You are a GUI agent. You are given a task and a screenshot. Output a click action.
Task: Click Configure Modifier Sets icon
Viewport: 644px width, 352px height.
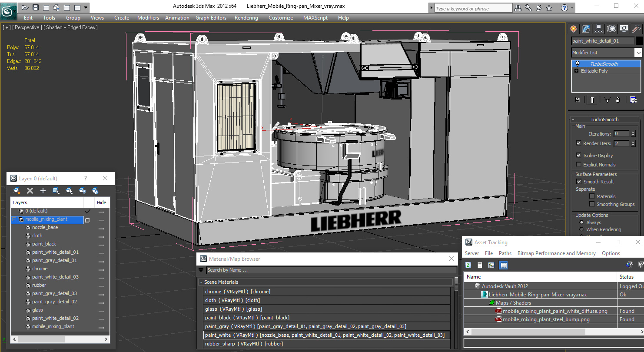point(633,100)
